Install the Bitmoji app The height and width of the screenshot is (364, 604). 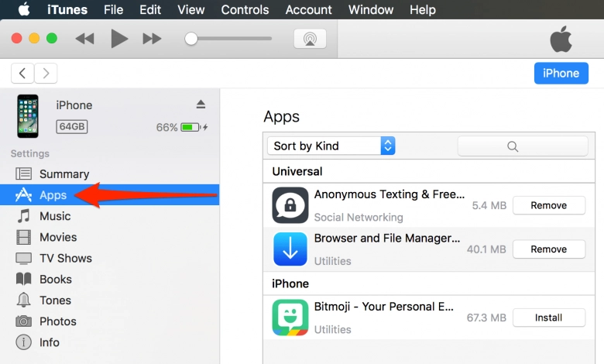click(549, 318)
